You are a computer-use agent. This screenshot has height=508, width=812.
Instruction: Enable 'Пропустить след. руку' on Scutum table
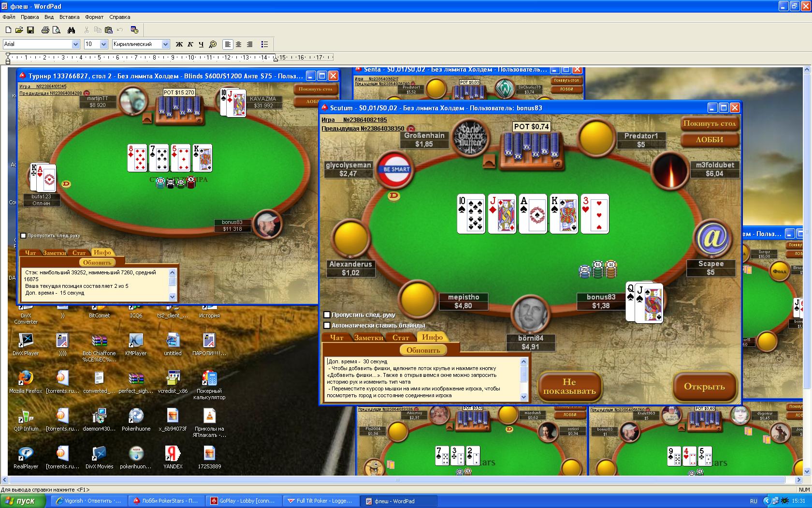click(x=327, y=315)
